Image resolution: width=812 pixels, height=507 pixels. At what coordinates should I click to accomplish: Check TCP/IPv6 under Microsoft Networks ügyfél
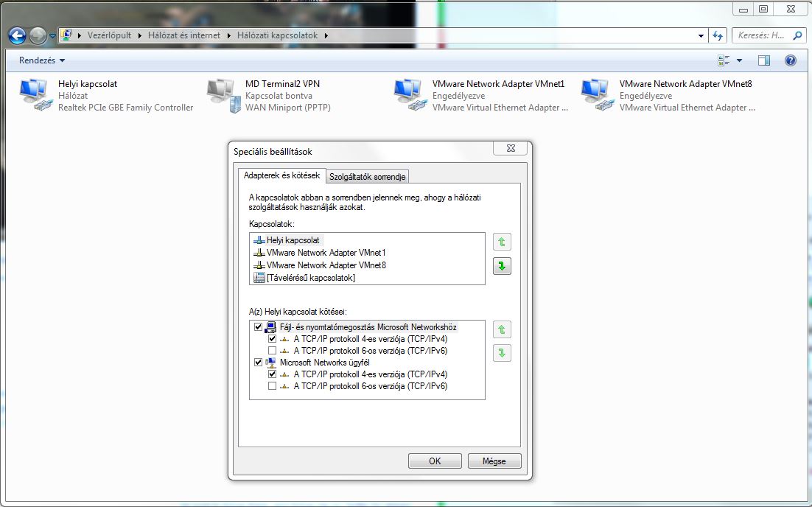click(272, 386)
